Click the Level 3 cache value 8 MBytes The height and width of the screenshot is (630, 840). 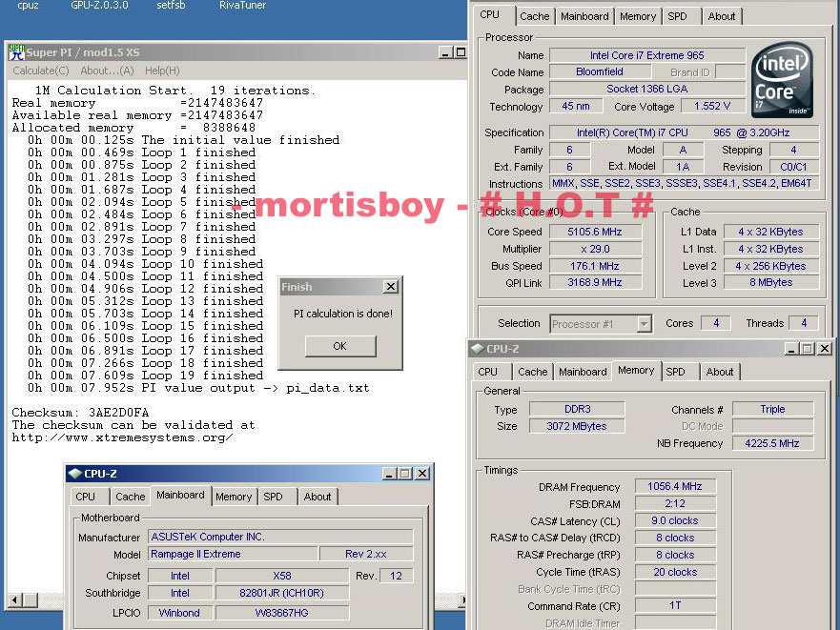pyautogui.click(x=771, y=282)
